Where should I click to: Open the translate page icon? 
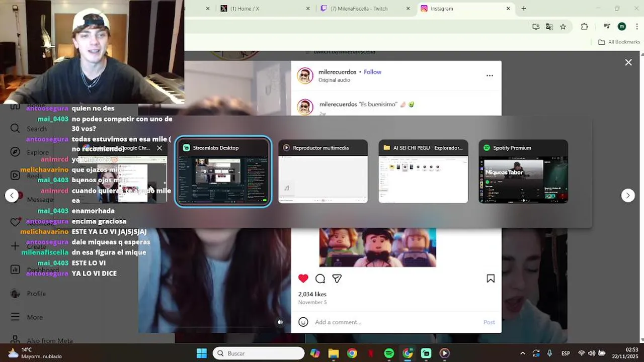(549, 27)
